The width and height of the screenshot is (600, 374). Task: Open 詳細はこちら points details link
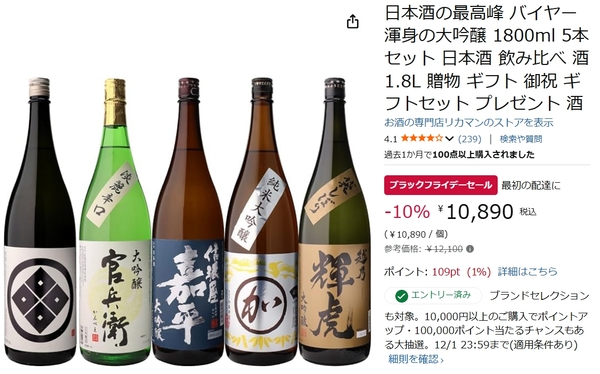click(x=527, y=272)
